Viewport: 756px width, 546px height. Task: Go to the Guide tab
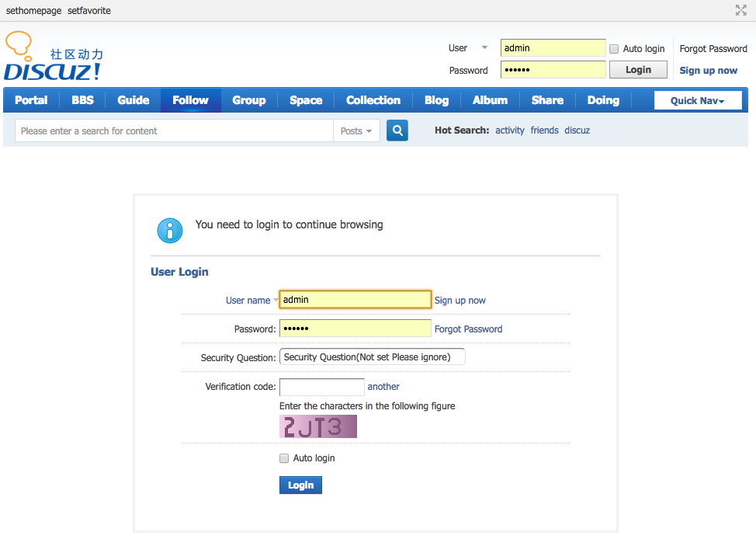click(134, 100)
